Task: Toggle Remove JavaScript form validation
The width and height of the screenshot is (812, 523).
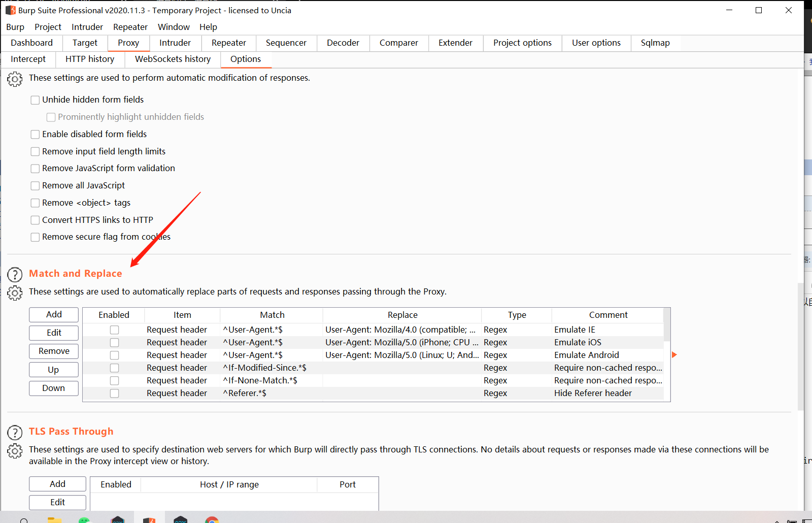Action: 35,169
